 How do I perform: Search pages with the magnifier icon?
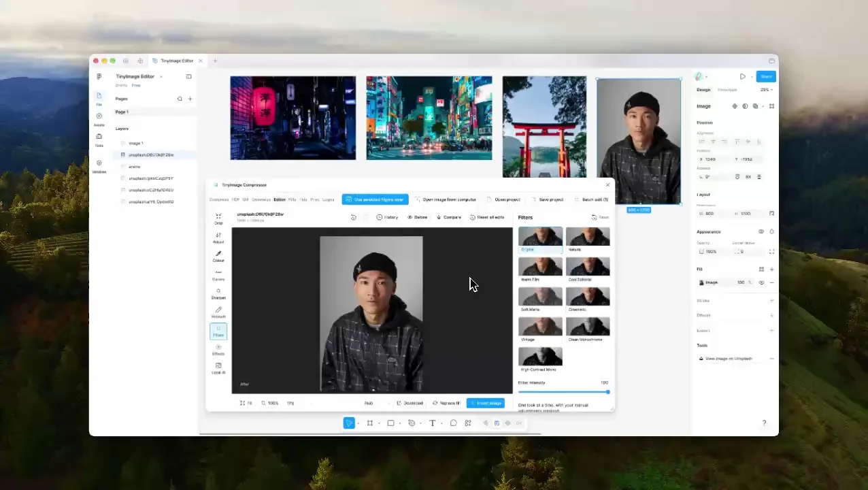180,99
